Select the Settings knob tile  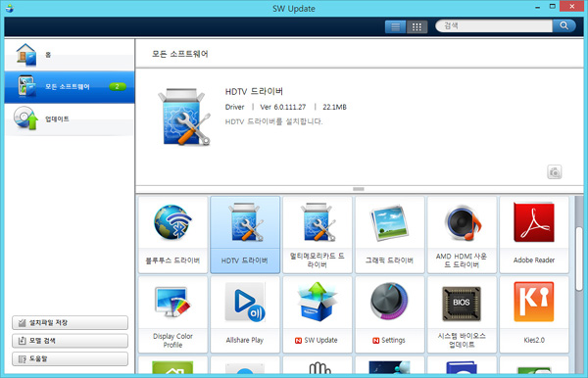click(x=390, y=314)
